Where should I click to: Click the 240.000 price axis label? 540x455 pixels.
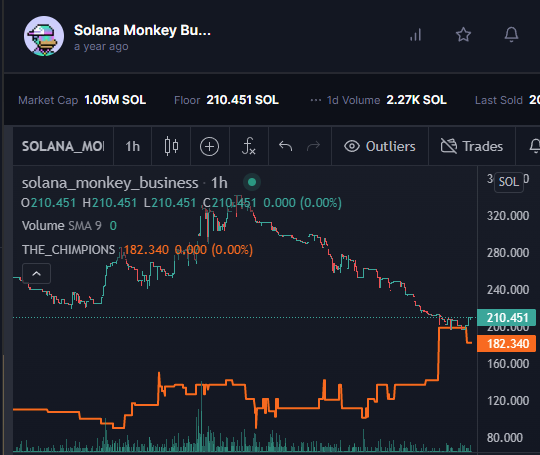pos(508,290)
